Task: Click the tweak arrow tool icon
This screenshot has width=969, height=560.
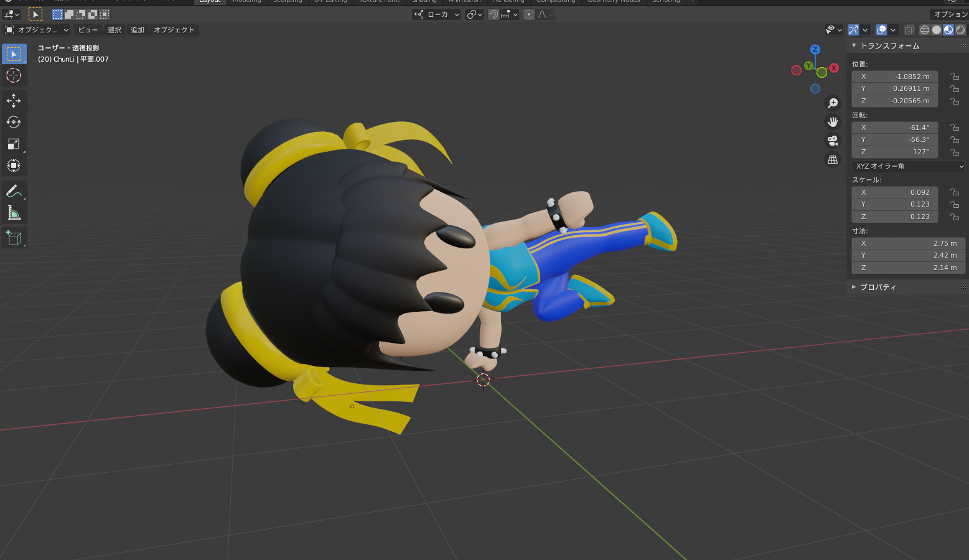Action: tap(35, 14)
